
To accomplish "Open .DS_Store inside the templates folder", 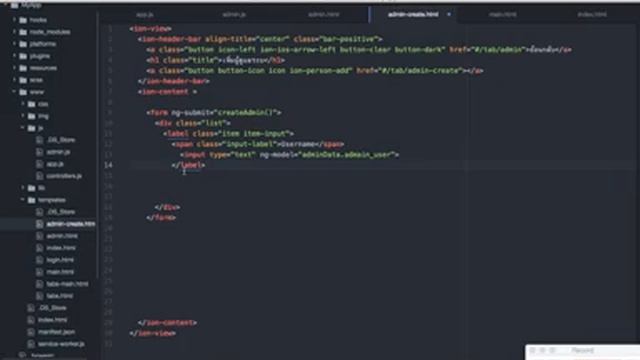I will (61, 212).
